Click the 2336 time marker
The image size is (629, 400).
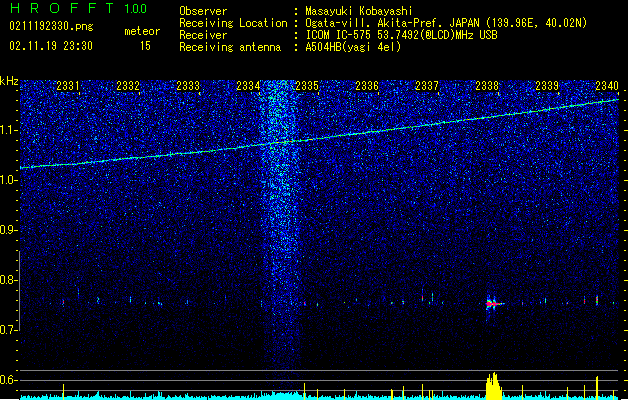367,85
